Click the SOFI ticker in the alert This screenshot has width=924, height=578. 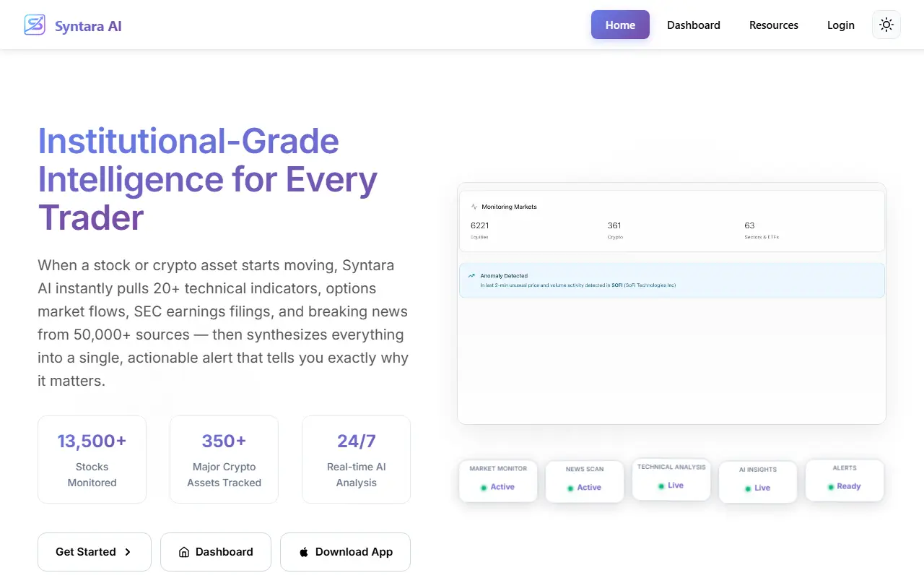[618, 285]
